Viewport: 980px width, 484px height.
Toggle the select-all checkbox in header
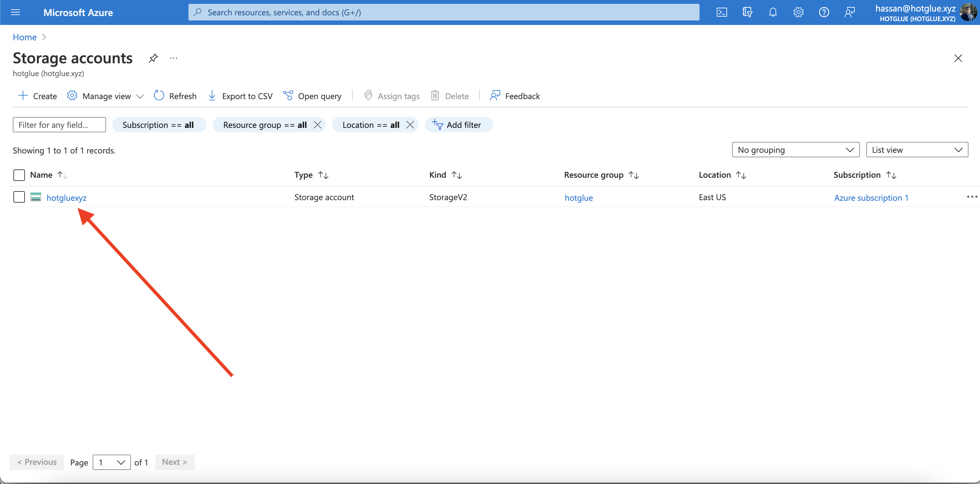coord(19,175)
